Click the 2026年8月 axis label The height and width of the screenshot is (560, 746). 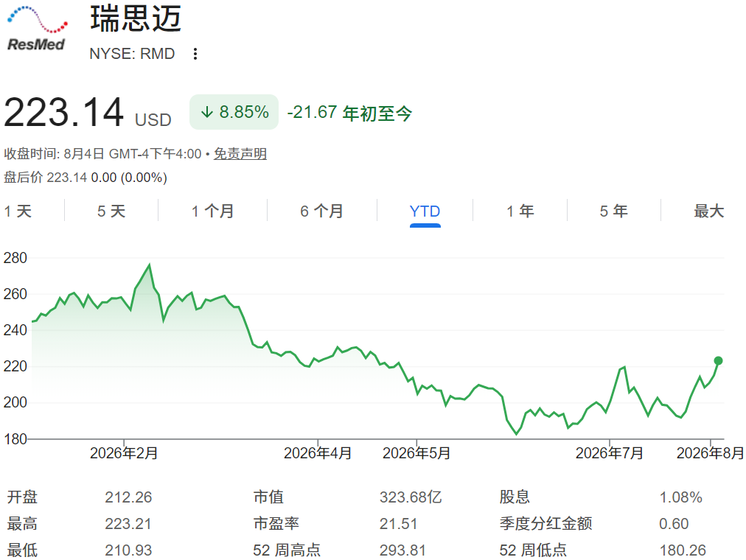point(711,453)
